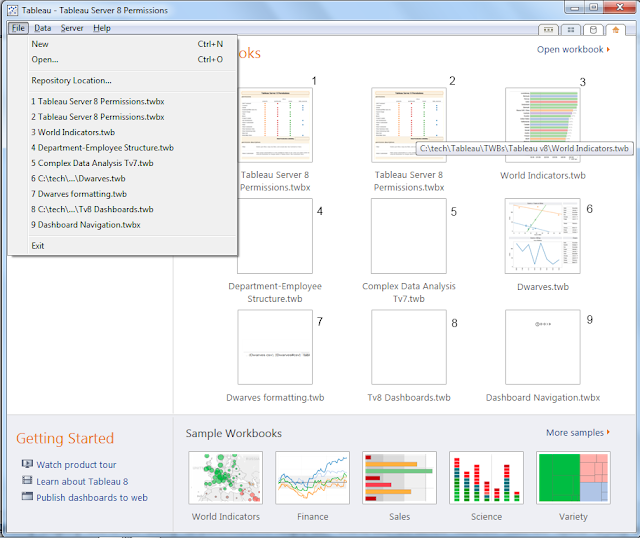Open the Science sample workbook thumbnail
The height and width of the screenshot is (538, 640).
[486, 478]
